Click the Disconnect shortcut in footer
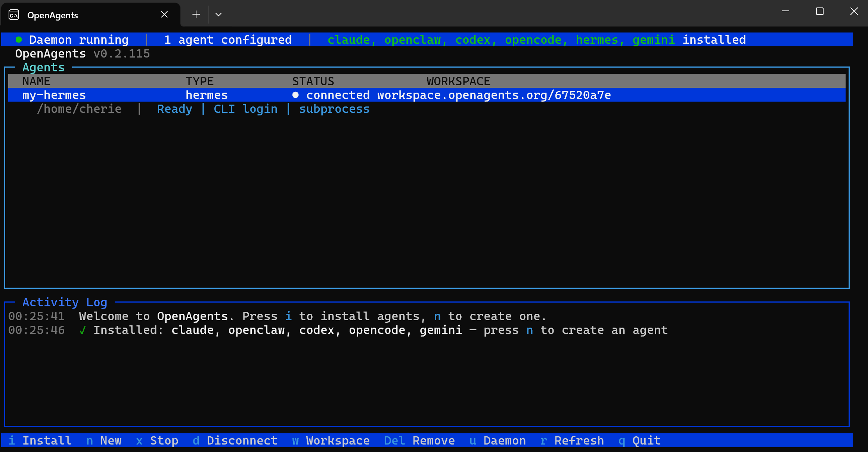This screenshot has width=868, height=452. click(x=235, y=441)
